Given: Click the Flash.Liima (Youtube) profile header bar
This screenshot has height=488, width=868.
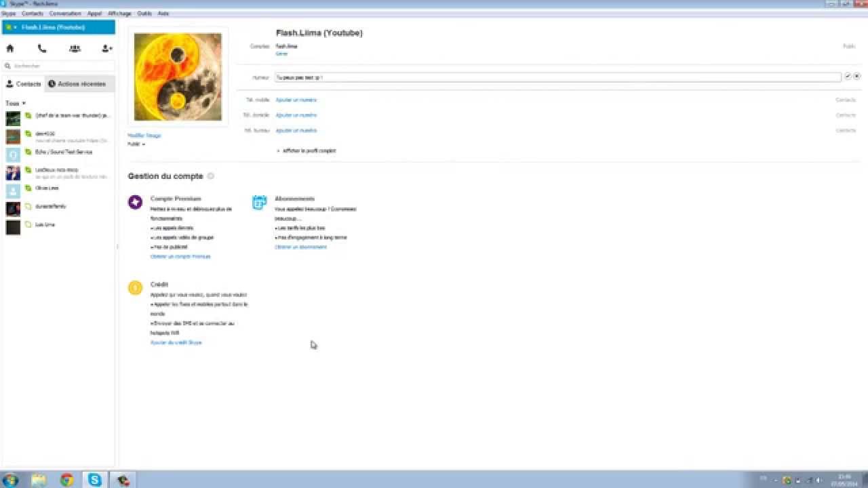Looking at the screenshot, I should (58, 27).
